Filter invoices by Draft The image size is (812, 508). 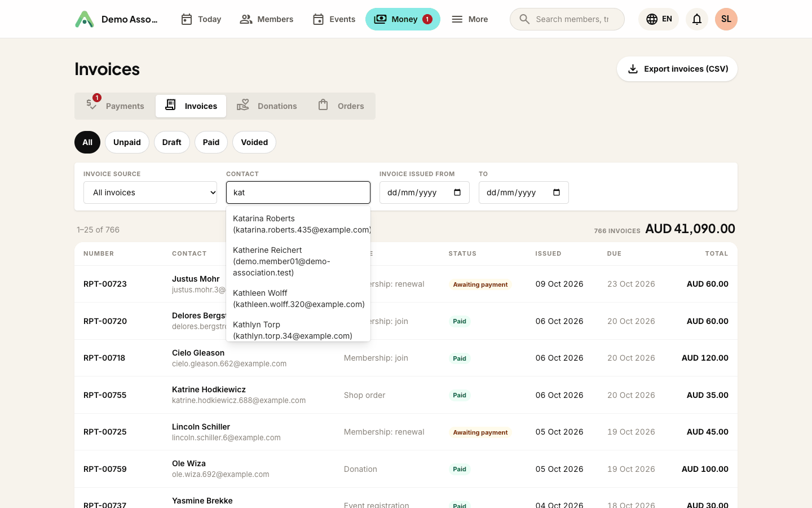[172, 142]
